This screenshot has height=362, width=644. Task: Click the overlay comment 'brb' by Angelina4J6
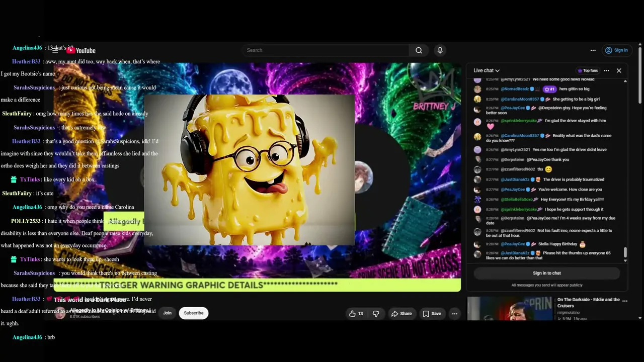pyautogui.click(x=51, y=337)
